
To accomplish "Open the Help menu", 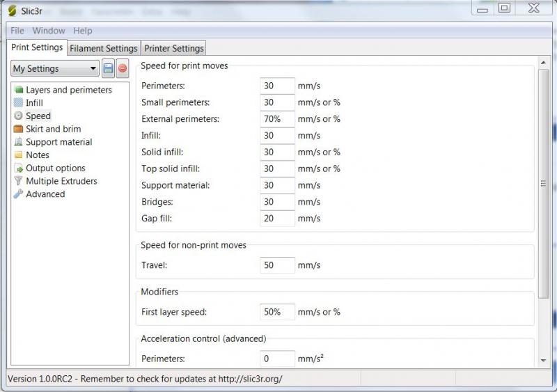I will click(x=83, y=31).
